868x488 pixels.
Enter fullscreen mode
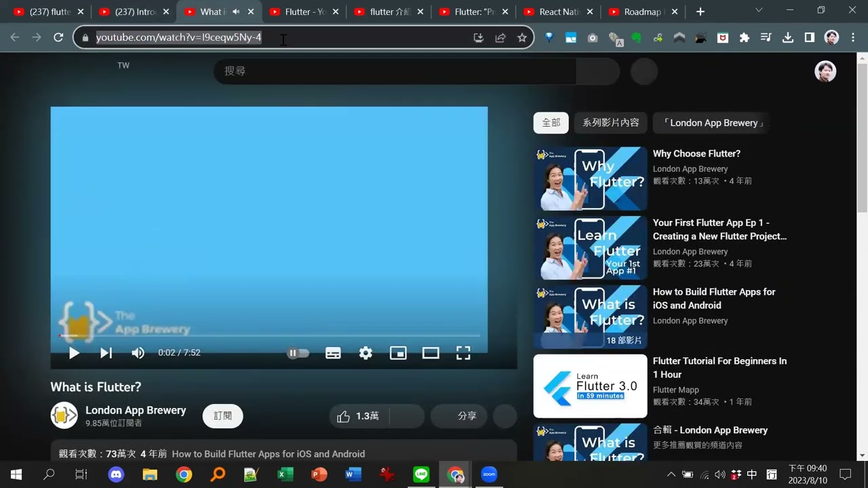463,352
